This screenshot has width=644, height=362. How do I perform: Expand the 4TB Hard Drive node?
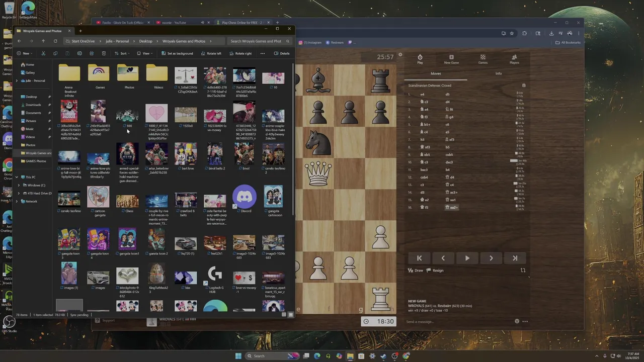coord(19,193)
